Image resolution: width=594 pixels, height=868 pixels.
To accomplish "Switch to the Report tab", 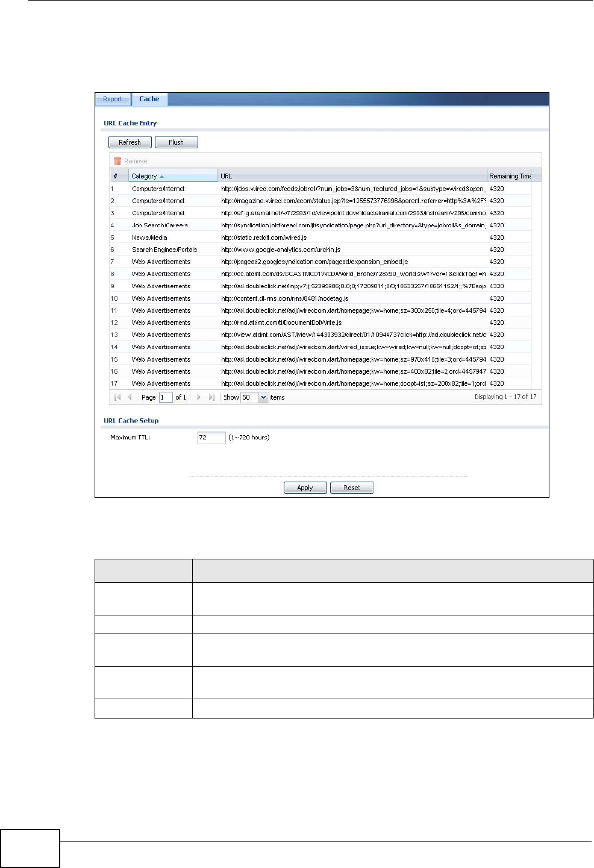I will click(113, 99).
